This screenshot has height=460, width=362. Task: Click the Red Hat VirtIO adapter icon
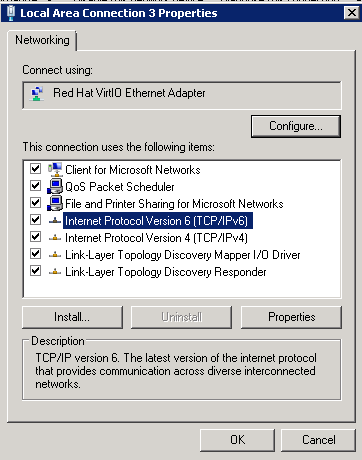(x=37, y=94)
